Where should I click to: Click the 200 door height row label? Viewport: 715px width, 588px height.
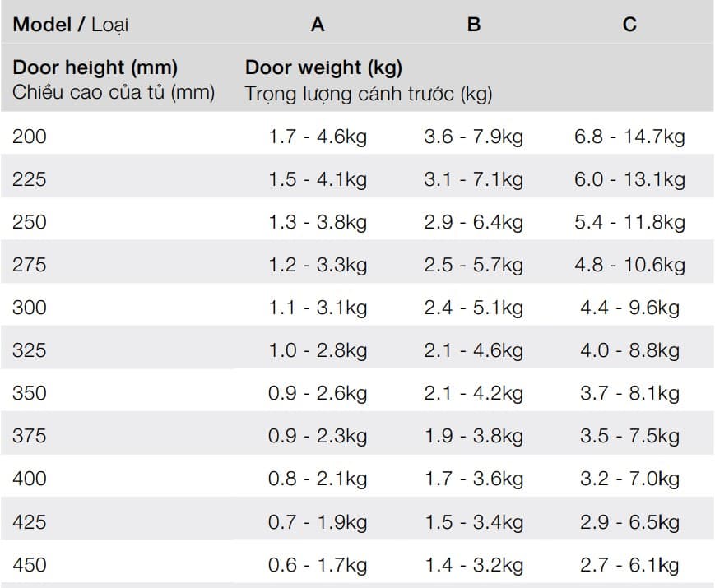click(x=30, y=137)
